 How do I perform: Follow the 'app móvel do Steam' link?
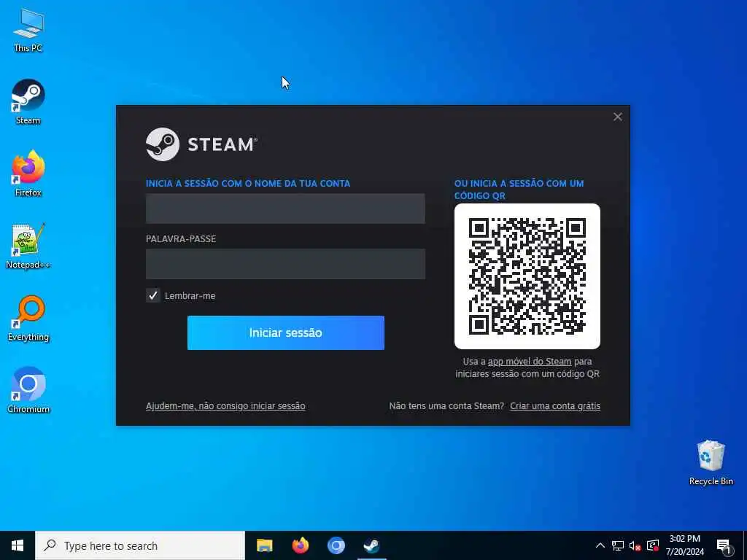pyautogui.click(x=530, y=361)
